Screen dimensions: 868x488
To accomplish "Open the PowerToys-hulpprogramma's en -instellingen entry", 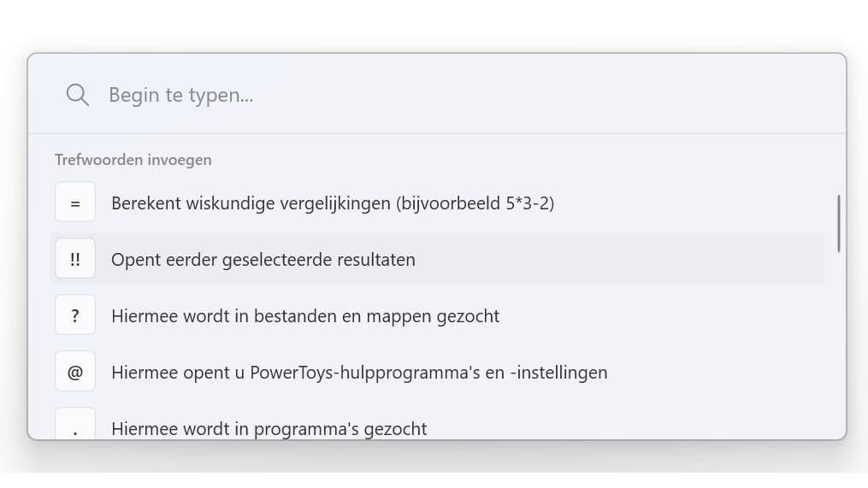I will tap(359, 373).
